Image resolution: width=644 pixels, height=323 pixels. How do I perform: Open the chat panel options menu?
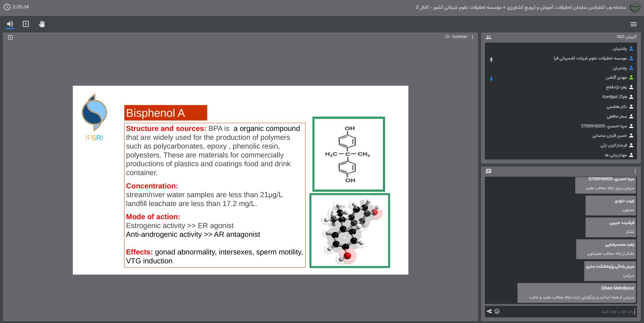(x=635, y=171)
